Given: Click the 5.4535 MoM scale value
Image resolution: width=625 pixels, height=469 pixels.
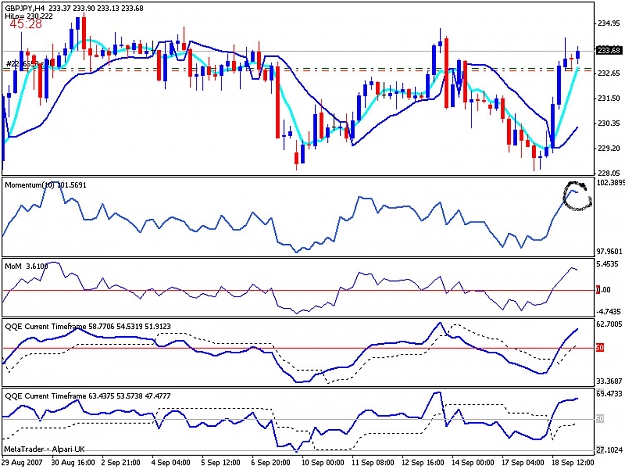Looking at the screenshot, I should coord(608,264).
